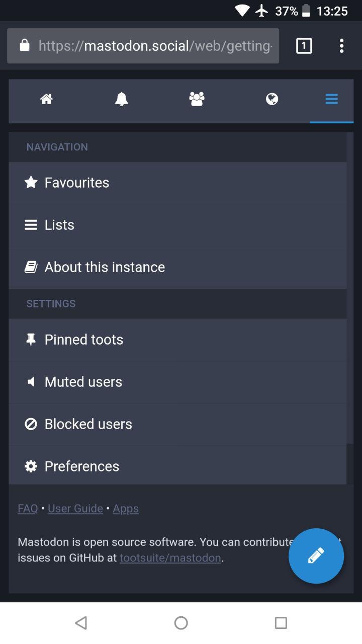Follow the Apps link

click(126, 508)
